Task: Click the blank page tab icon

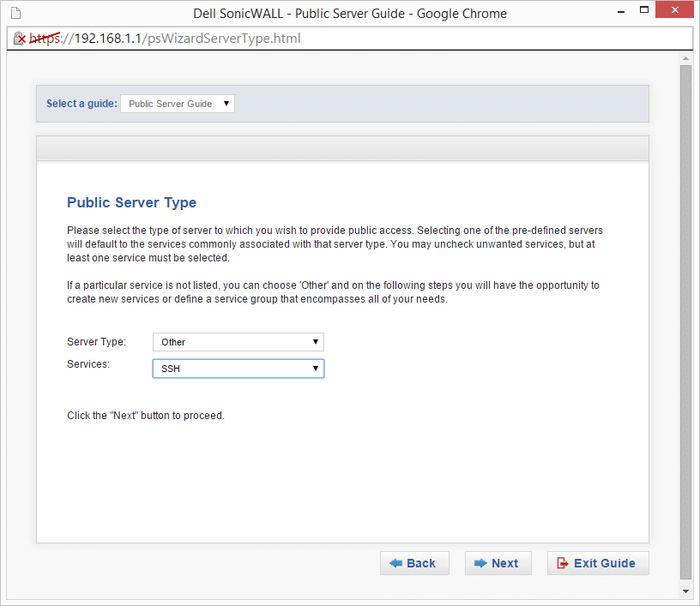Action: 16,14
